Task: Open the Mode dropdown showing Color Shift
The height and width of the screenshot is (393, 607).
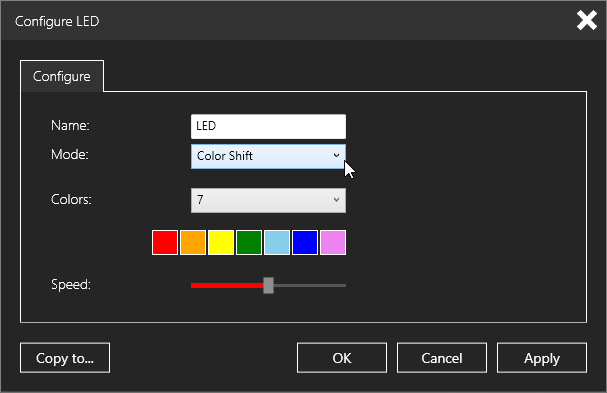Action: pyautogui.click(x=268, y=156)
